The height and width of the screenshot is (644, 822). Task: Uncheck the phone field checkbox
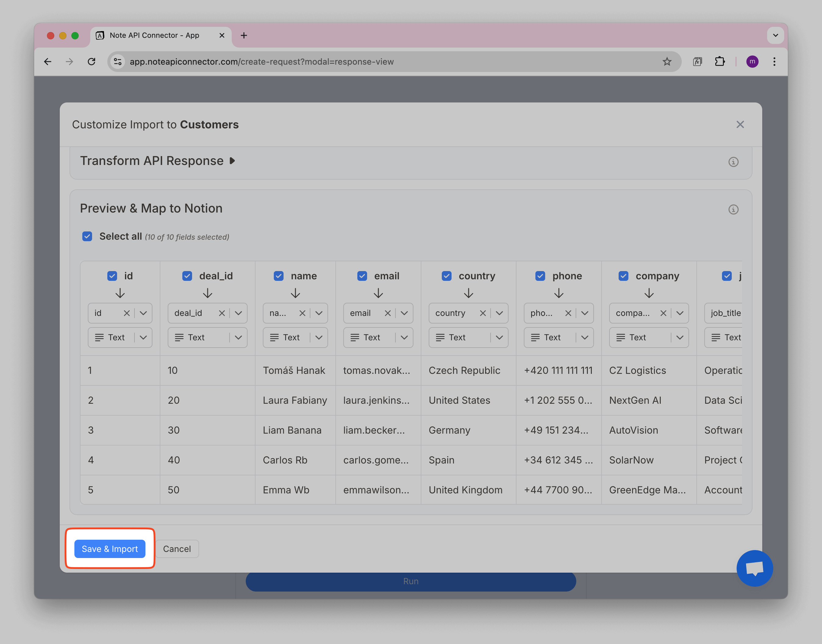click(x=540, y=276)
